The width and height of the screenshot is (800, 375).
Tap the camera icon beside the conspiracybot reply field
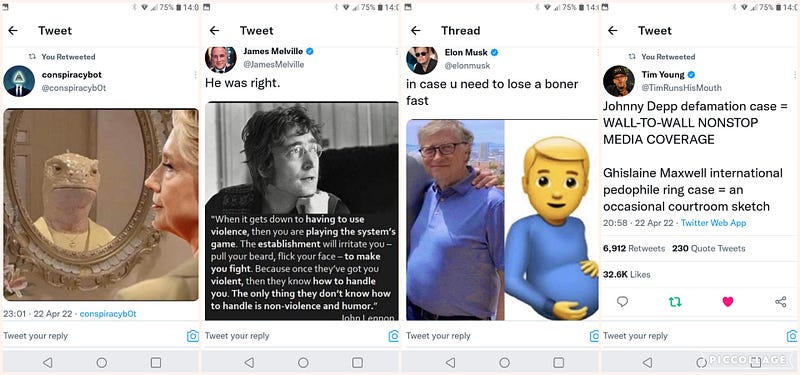192,336
